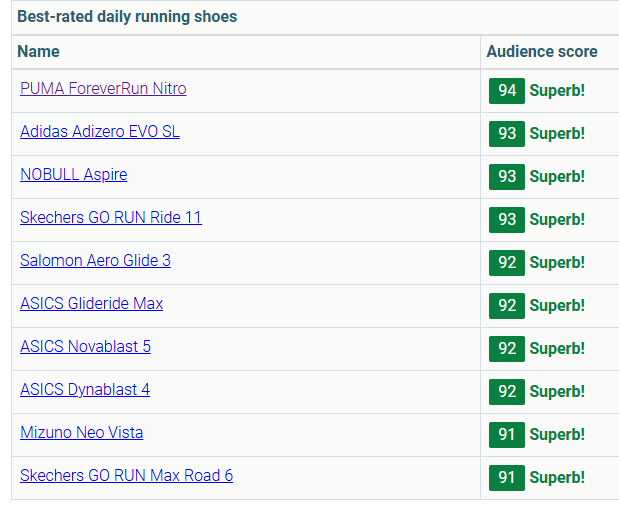Click the 92 score badge for Salomon Aero Glide 3
This screenshot has height=520, width=619.
coord(507,263)
